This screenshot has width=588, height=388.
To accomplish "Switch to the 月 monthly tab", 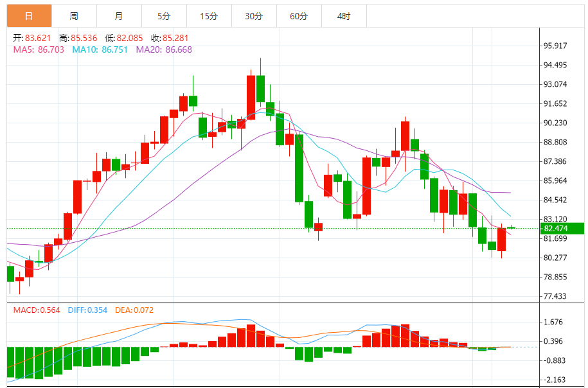I will [x=120, y=16].
